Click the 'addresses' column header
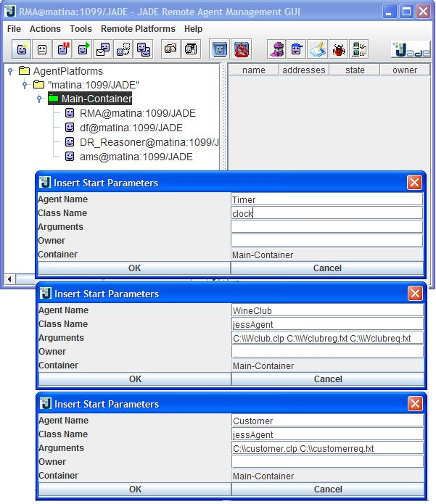This screenshot has height=504, width=436. point(304,70)
